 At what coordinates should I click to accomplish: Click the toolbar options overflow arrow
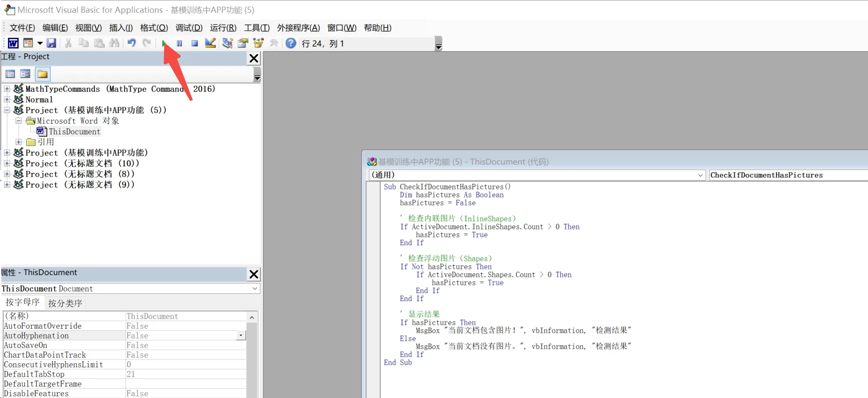click(x=438, y=44)
